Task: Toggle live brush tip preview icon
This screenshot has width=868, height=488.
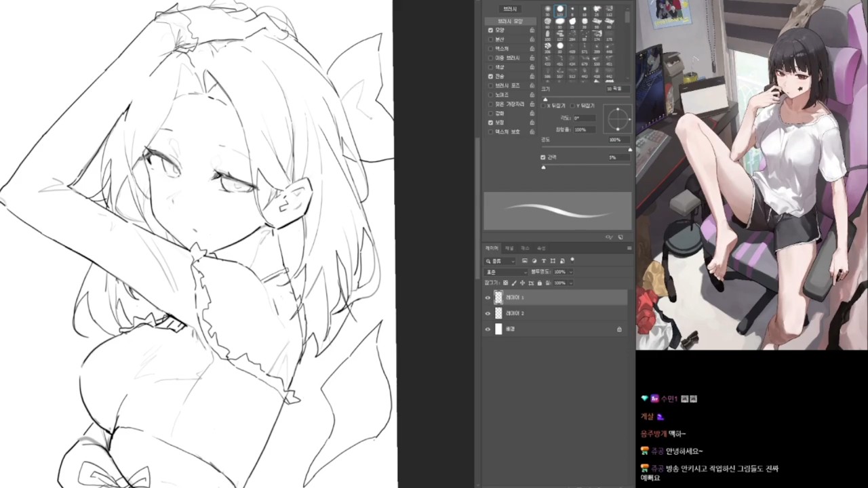Action: [608, 237]
